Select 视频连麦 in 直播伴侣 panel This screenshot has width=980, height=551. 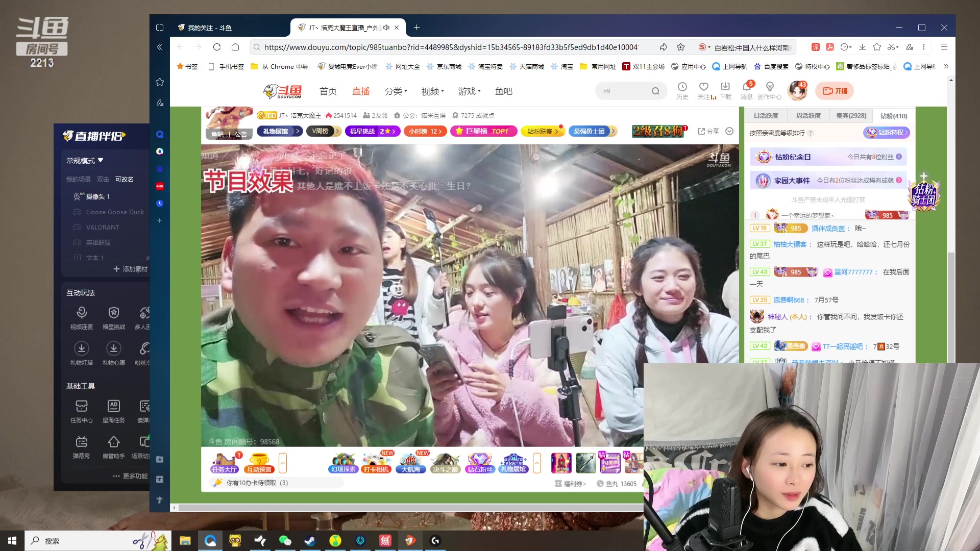81,316
